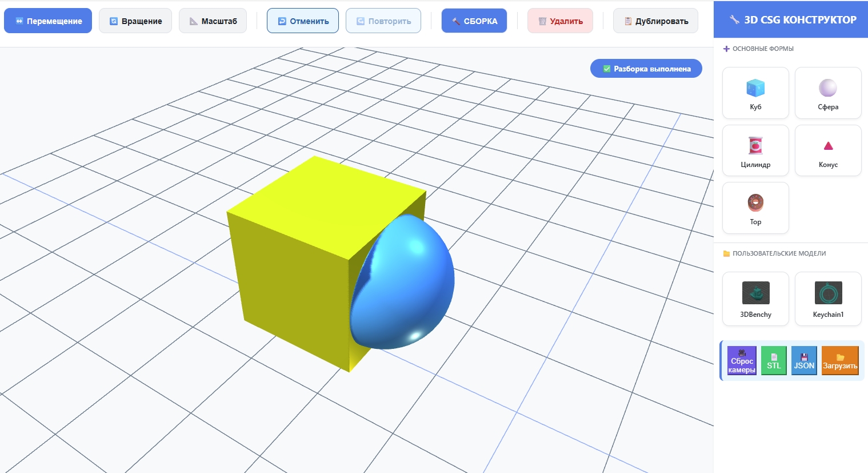This screenshot has height=473, width=868.
Task: Switch to the Вращение (rotate) tool
Action: [x=135, y=21]
